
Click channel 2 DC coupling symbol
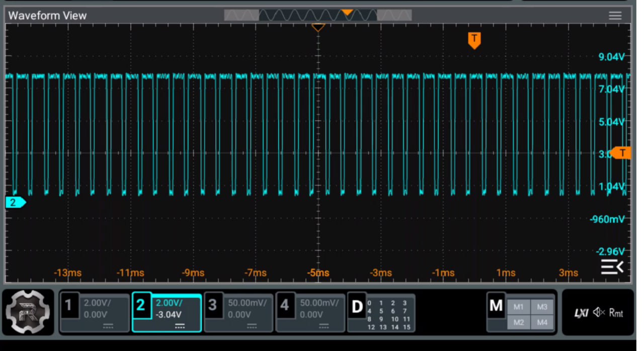pos(180,326)
